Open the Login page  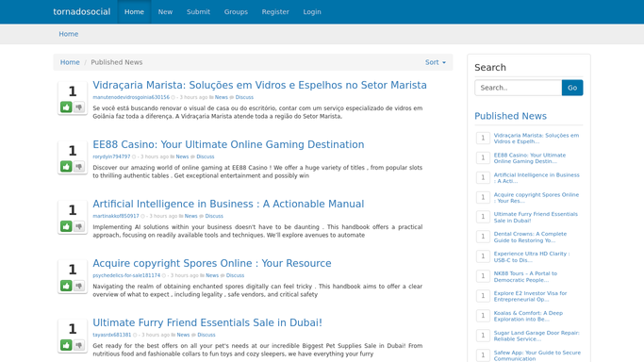pos(312,12)
